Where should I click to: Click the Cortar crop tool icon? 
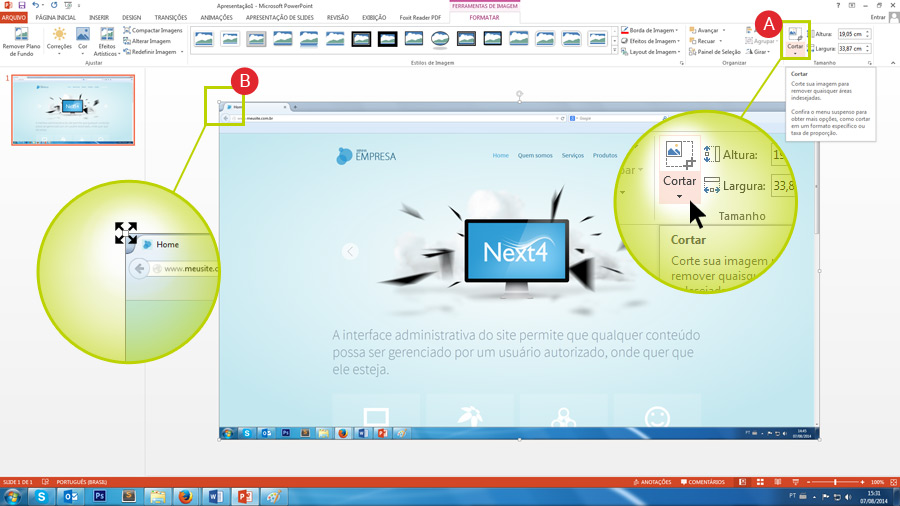(x=795, y=34)
